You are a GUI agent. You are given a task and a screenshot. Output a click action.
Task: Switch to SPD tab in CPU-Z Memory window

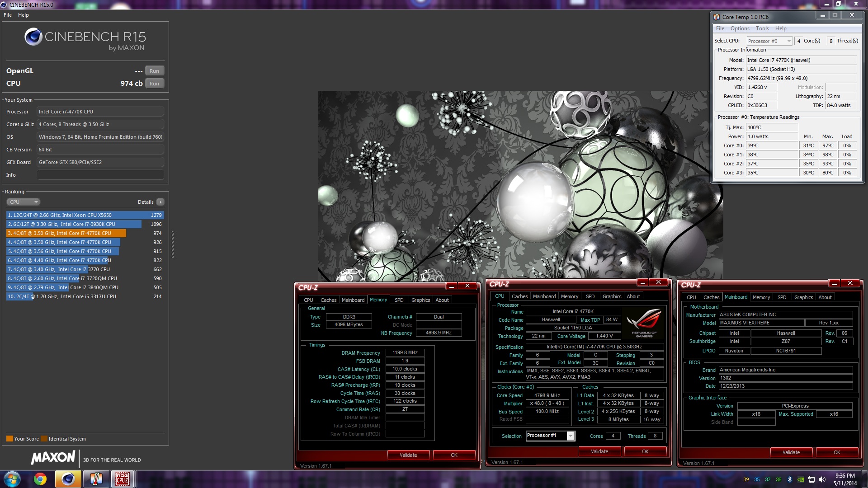[x=399, y=300]
